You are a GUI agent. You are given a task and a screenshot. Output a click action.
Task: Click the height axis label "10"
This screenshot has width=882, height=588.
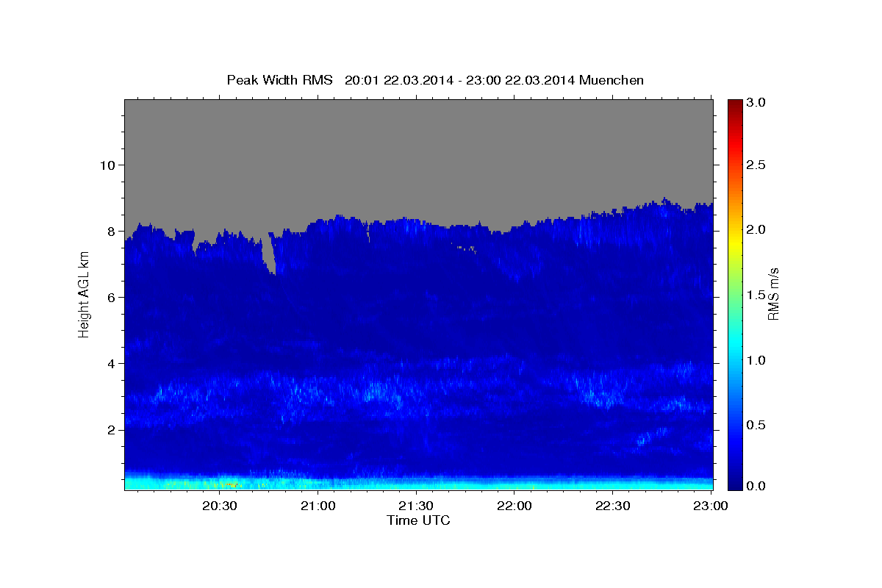pyautogui.click(x=107, y=165)
